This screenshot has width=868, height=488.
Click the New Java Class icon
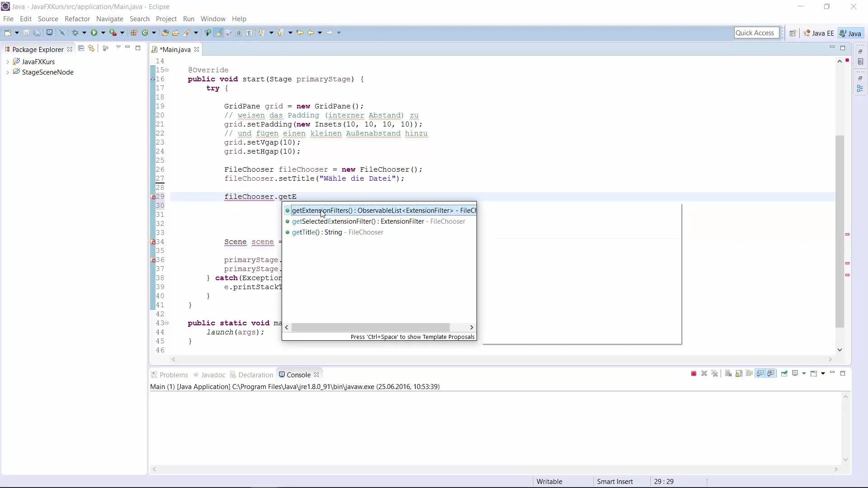(x=145, y=33)
